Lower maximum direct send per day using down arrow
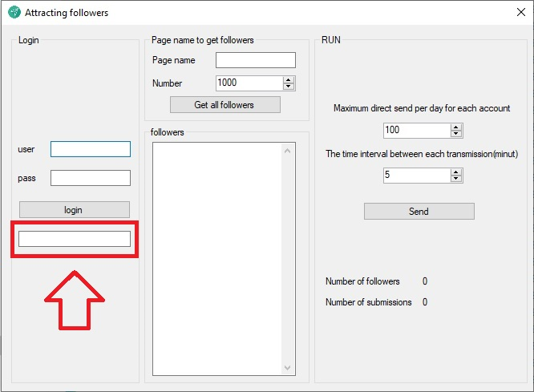This screenshot has width=534, height=392. click(456, 133)
